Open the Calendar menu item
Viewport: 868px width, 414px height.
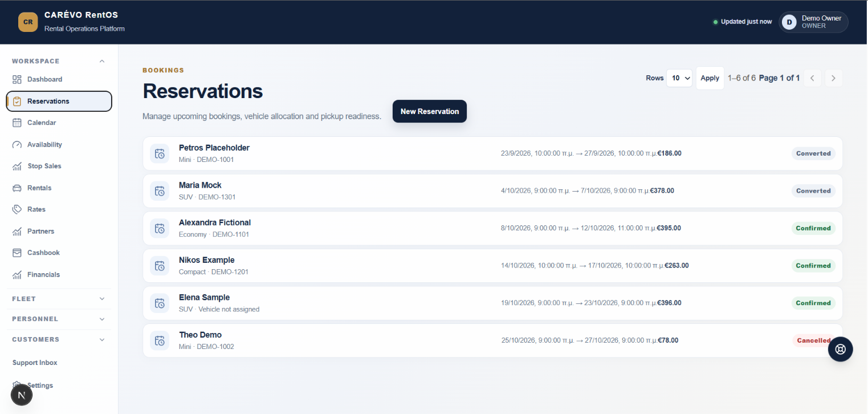point(59,123)
